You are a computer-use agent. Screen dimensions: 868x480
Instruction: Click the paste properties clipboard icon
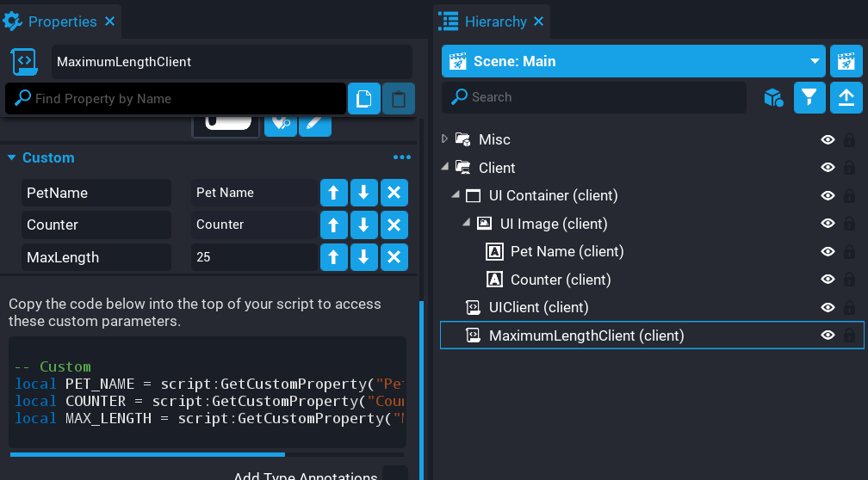[398, 99]
